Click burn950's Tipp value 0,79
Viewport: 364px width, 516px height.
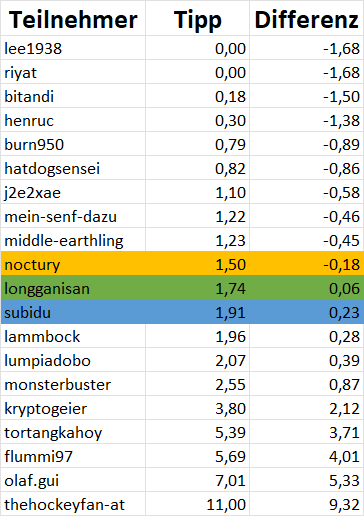pyautogui.click(x=197, y=144)
